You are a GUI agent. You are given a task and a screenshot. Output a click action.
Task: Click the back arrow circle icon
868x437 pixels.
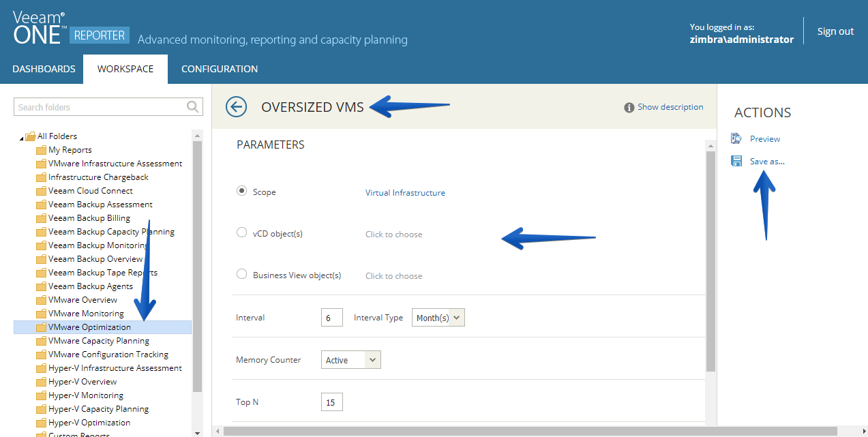tap(236, 107)
